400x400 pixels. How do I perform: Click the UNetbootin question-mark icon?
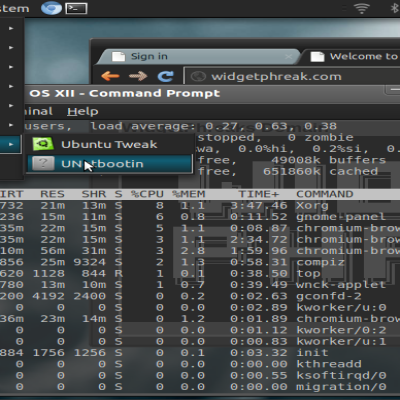(43, 164)
